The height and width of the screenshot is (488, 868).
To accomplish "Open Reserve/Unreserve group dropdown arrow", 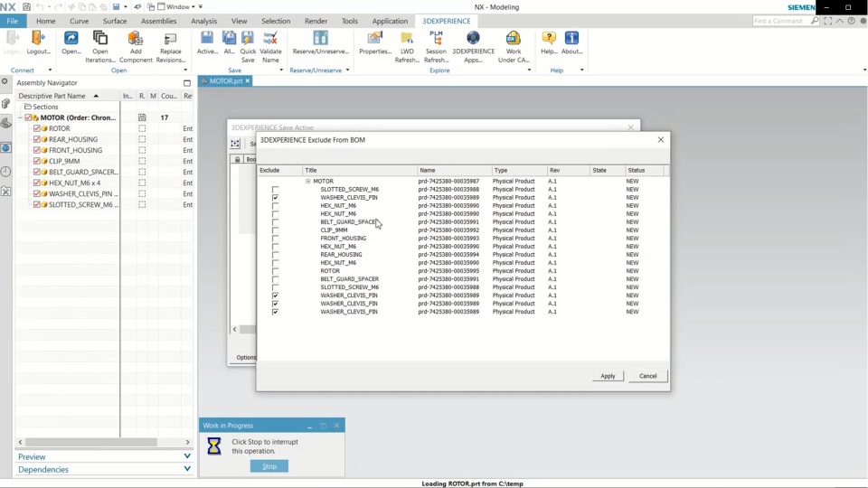I will coord(347,70).
